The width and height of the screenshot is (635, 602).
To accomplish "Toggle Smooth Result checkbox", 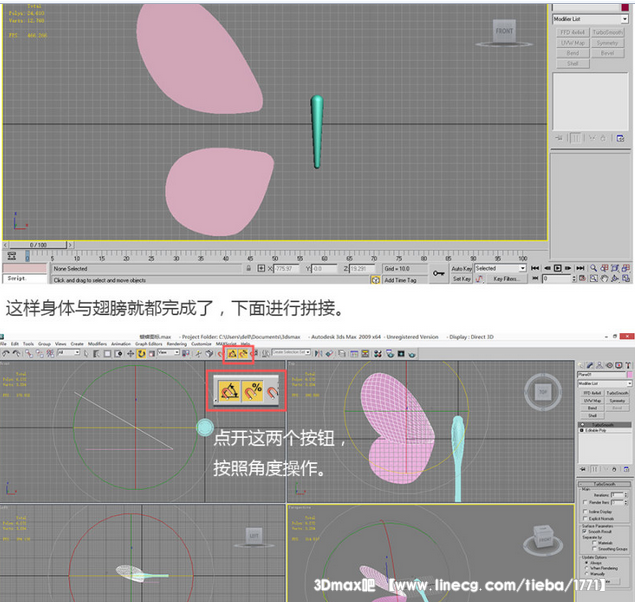I will pyautogui.click(x=584, y=531).
